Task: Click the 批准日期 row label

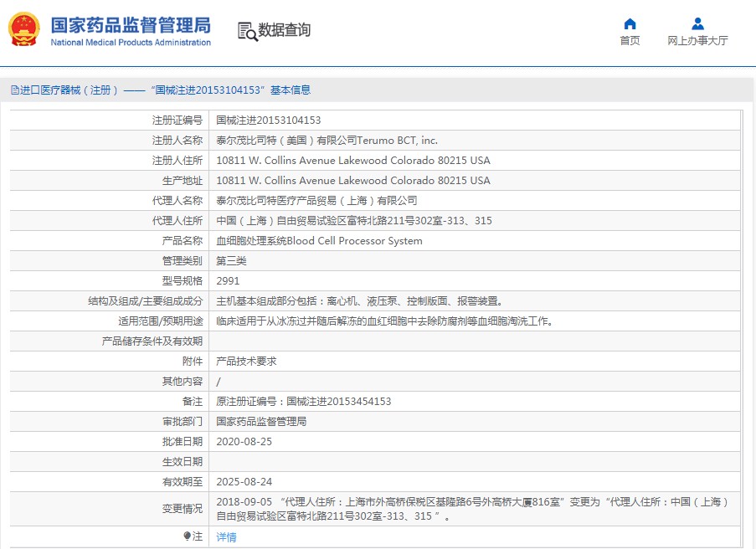Action: point(183,442)
